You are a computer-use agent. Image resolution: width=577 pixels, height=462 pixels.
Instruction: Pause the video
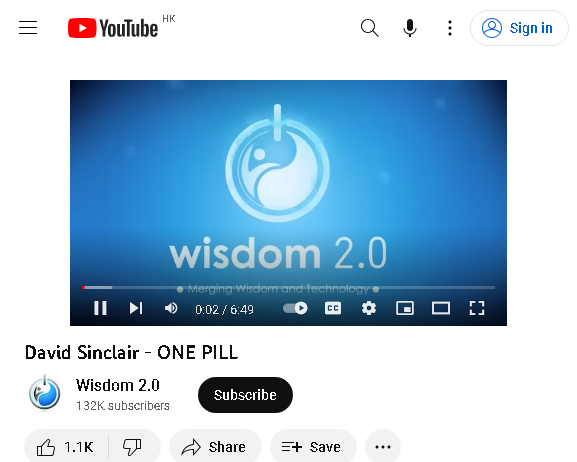pyautogui.click(x=100, y=308)
